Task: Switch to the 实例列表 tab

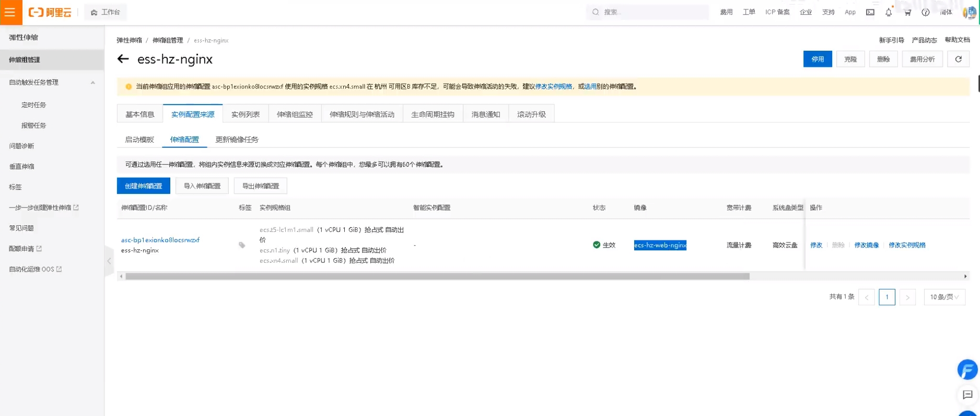Action: 245,114
